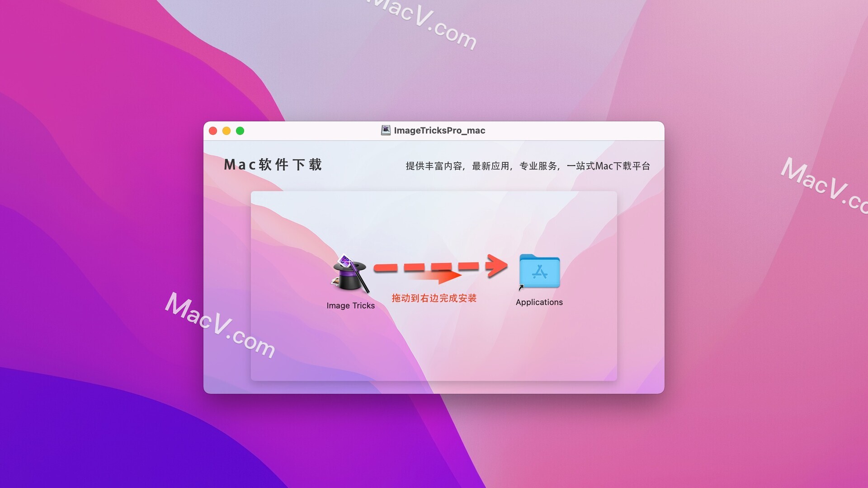The image size is (868, 488).
Task: Toggle the installer window view
Action: [x=239, y=130]
